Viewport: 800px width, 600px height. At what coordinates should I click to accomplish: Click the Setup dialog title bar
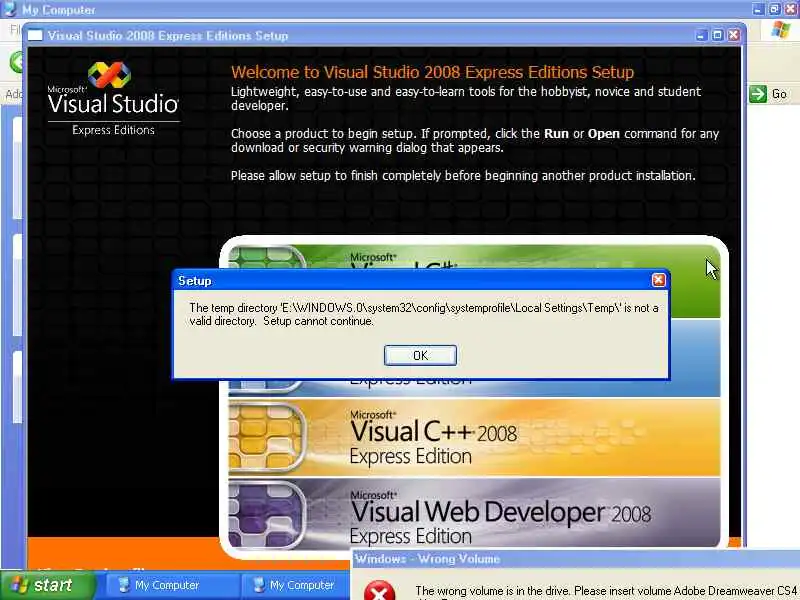point(420,281)
